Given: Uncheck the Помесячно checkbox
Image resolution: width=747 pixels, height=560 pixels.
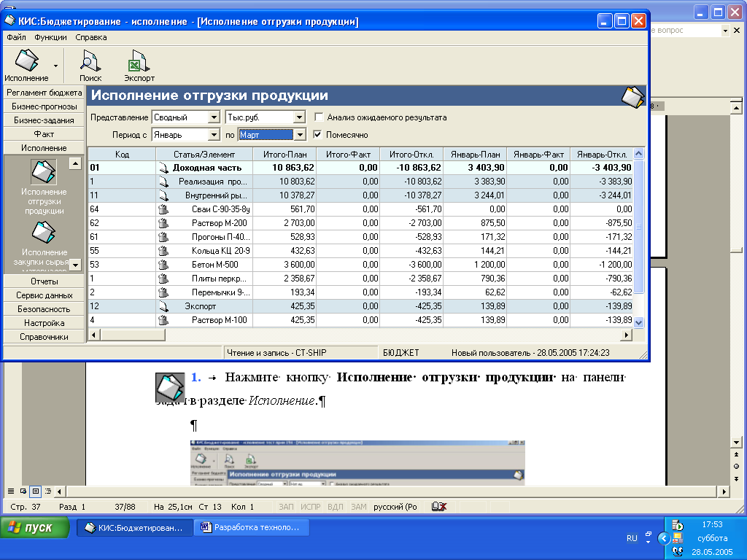Looking at the screenshot, I should click(318, 135).
